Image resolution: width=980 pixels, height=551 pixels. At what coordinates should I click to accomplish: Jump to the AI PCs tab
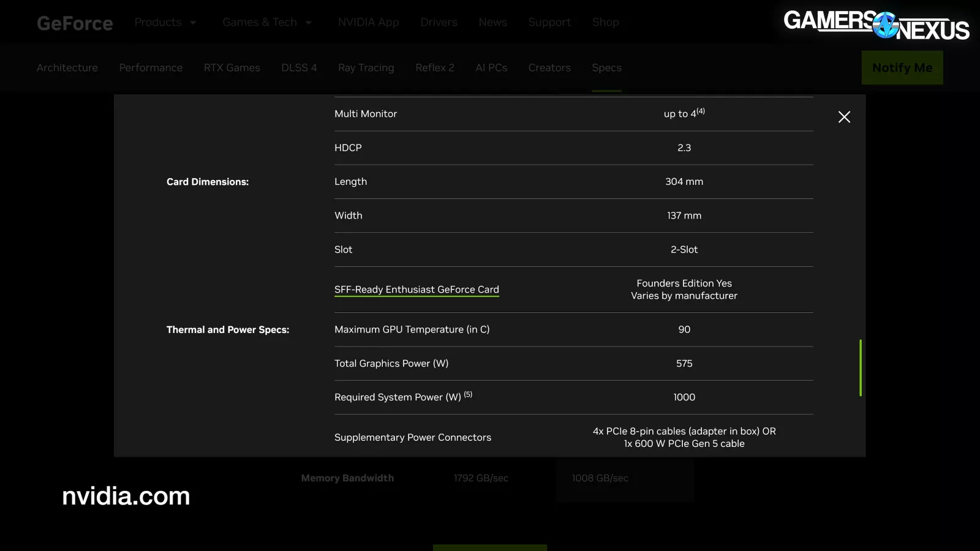(491, 68)
